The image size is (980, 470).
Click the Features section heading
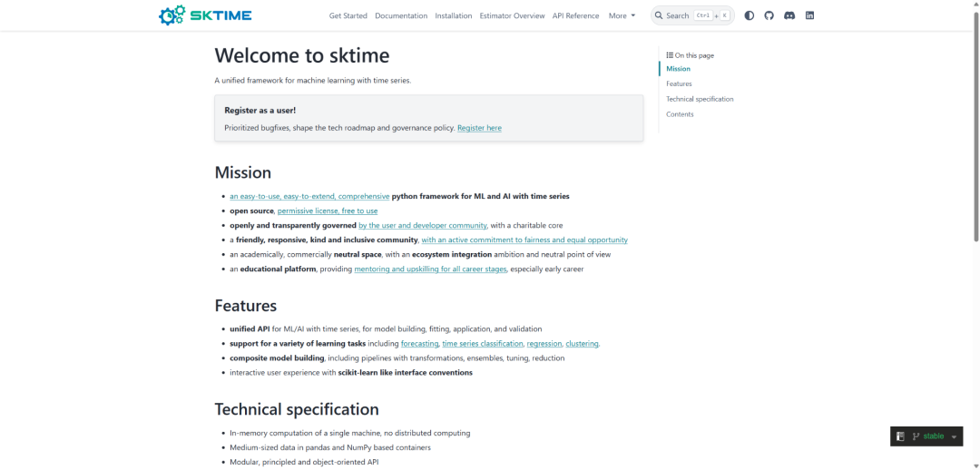(x=246, y=306)
